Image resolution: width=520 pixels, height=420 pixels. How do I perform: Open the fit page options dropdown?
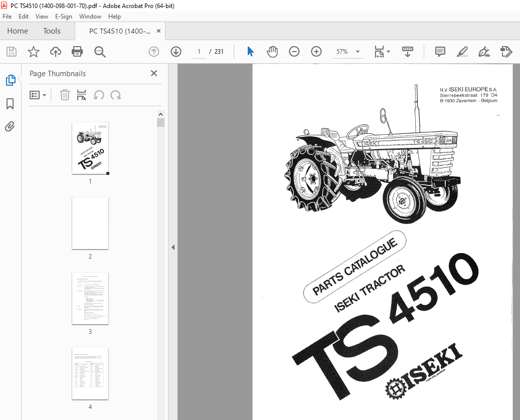382,52
